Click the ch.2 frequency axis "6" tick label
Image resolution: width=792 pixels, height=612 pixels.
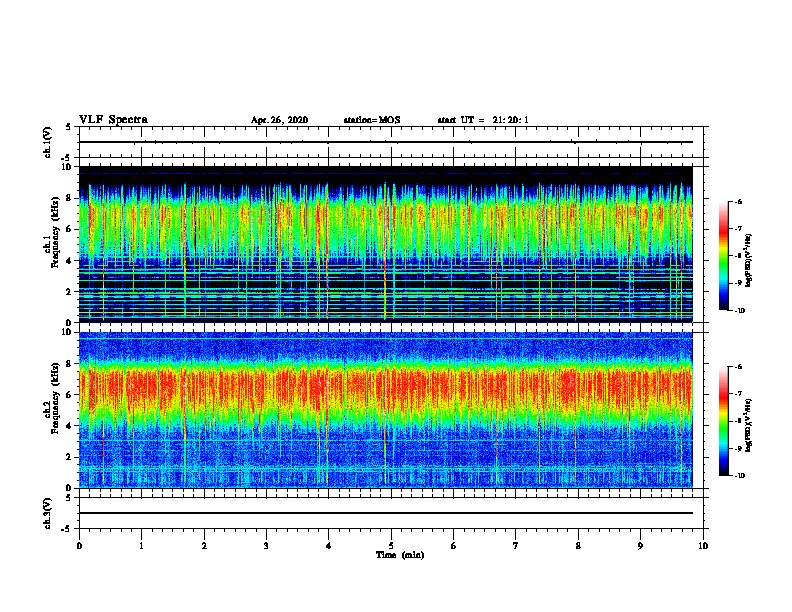(70, 394)
